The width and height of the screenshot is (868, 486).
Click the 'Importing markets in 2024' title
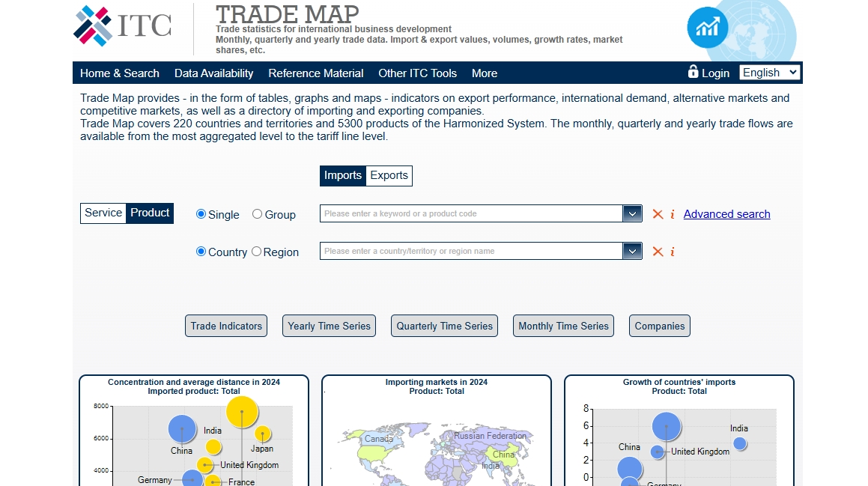pyautogui.click(x=437, y=382)
